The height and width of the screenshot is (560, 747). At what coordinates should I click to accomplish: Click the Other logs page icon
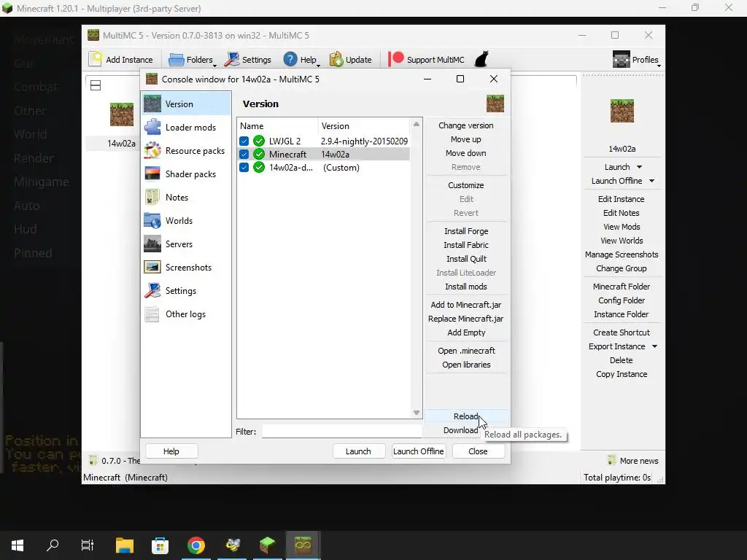coord(152,314)
